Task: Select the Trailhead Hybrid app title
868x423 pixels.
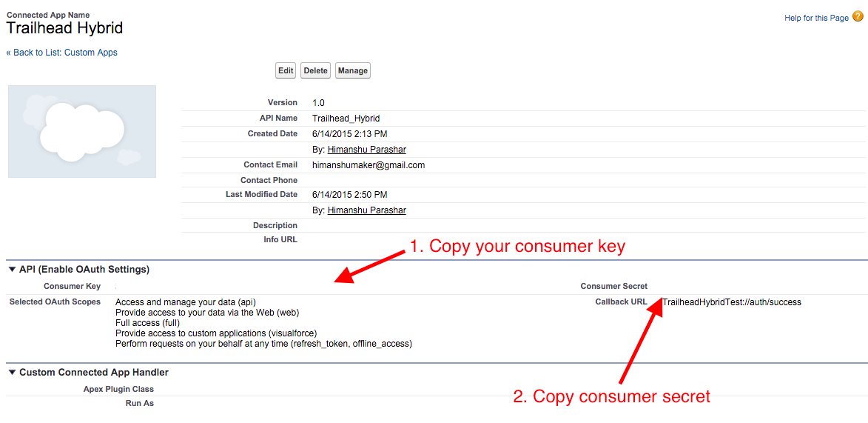Action: (x=65, y=28)
